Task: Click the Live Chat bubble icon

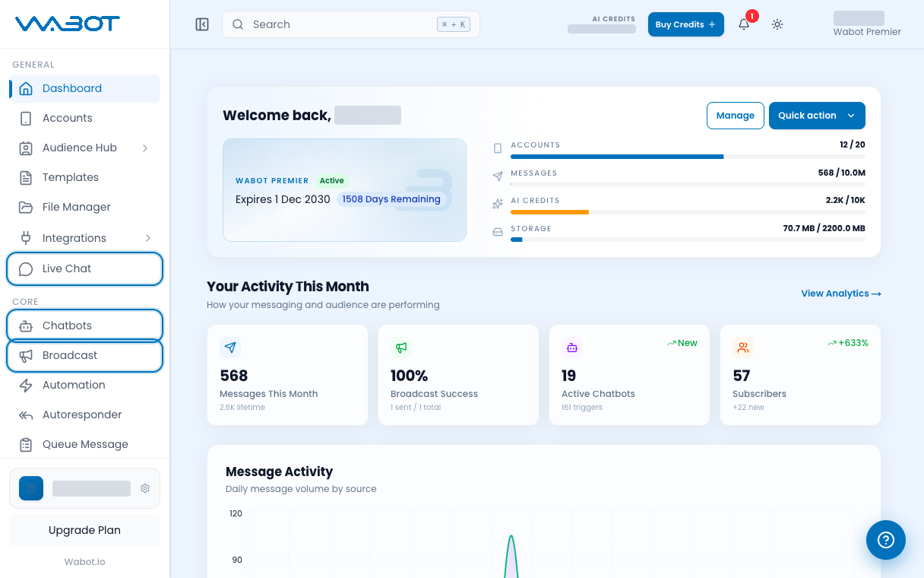Action: point(26,268)
